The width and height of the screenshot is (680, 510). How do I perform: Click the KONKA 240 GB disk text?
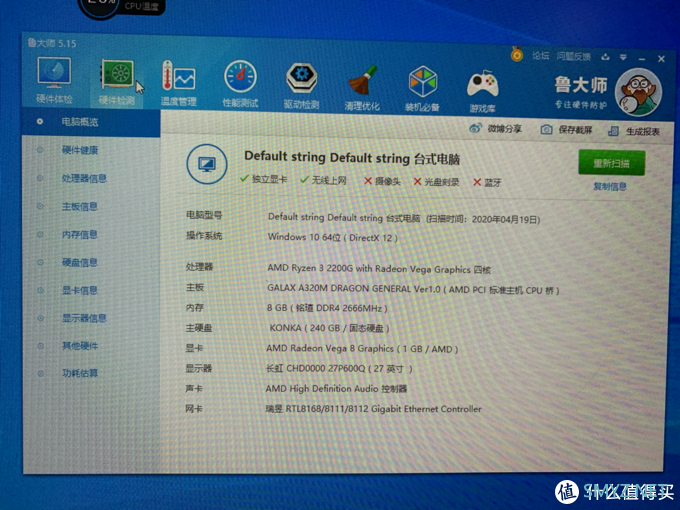pyautogui.click(x=330, y=328)
